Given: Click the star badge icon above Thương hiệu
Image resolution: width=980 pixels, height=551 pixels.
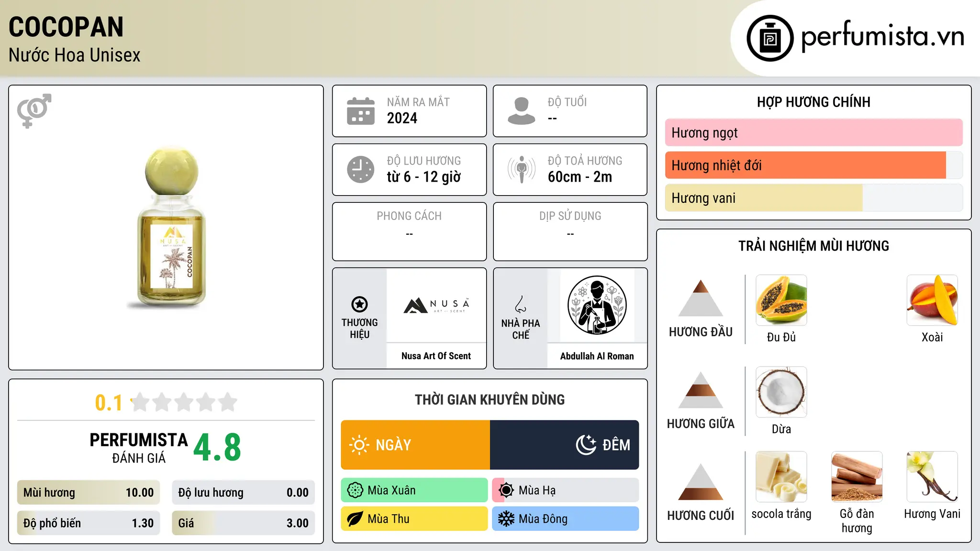Looking at the screenshot, I should click(x=359, y=304).
